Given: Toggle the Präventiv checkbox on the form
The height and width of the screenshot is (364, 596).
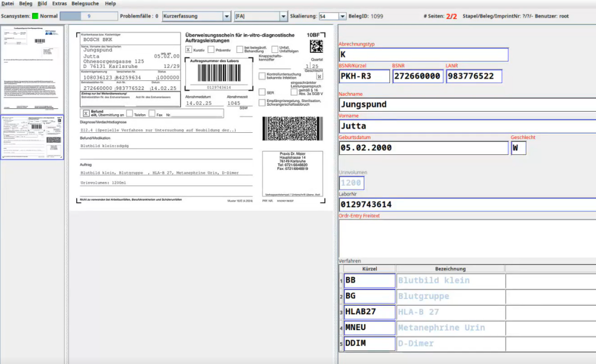Looking at the screenshot, I should point(211,50).
